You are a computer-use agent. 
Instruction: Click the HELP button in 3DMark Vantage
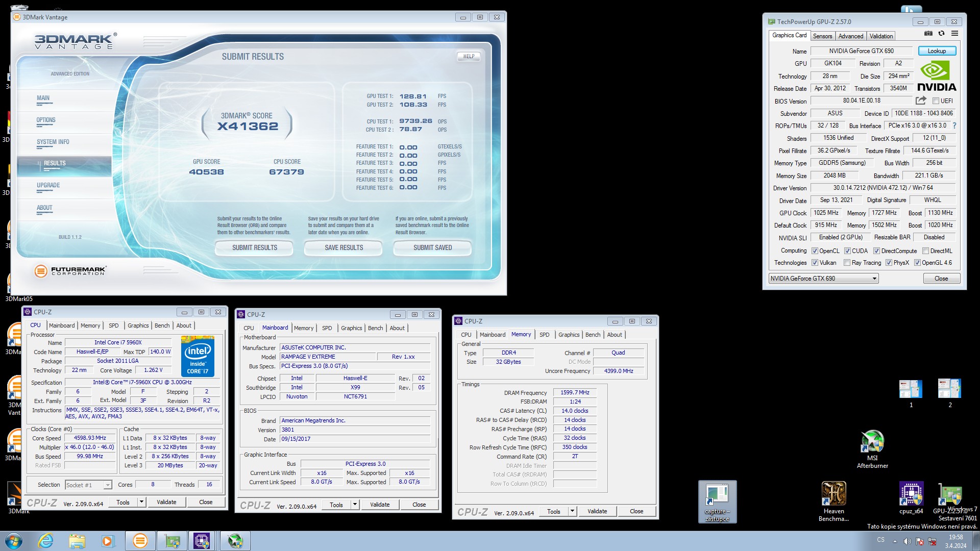(469, 57)
